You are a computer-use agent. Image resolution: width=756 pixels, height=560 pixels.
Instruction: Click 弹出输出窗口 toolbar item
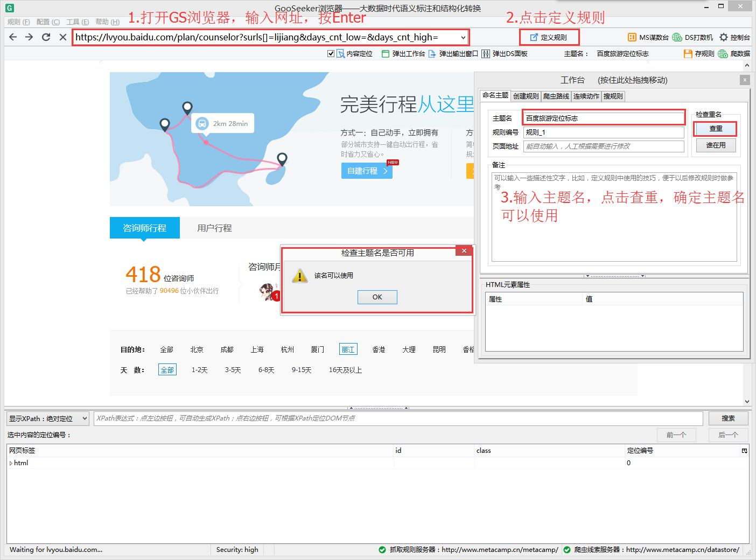453,53
